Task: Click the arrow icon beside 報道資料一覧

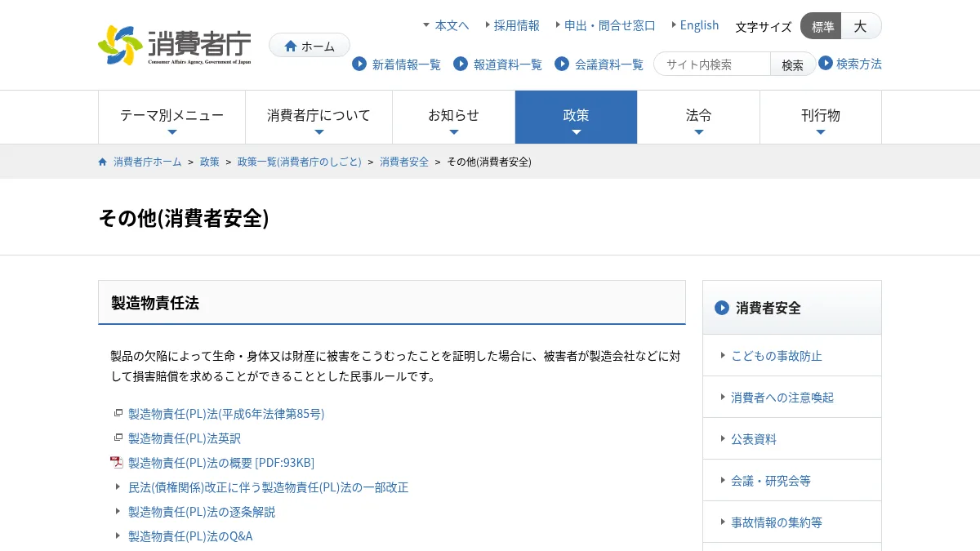Action: (461, 64)
